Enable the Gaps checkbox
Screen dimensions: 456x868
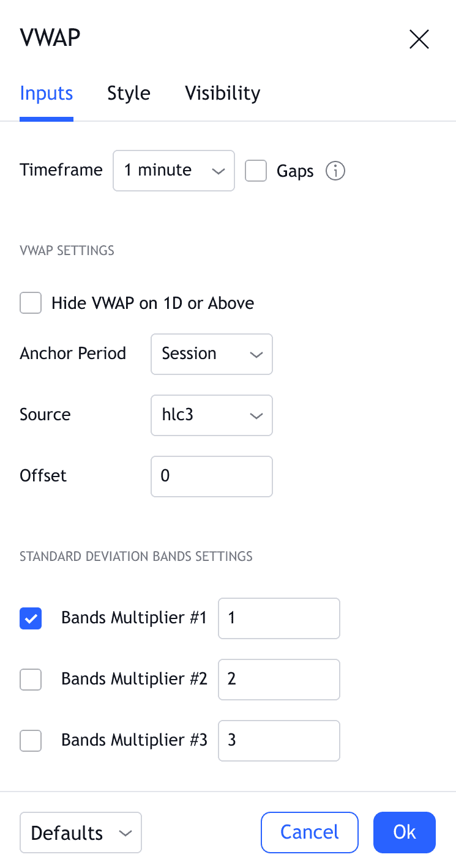pyautogui.click(x=256, y=171)
